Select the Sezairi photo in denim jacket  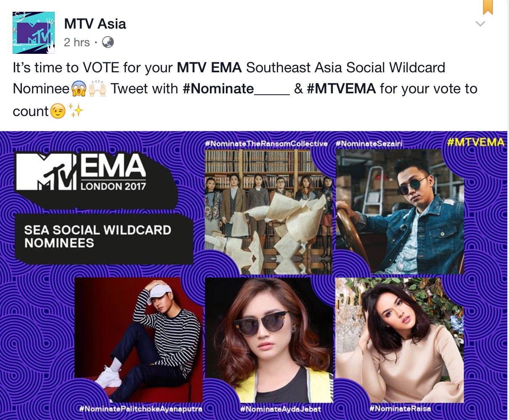(400, 211)
